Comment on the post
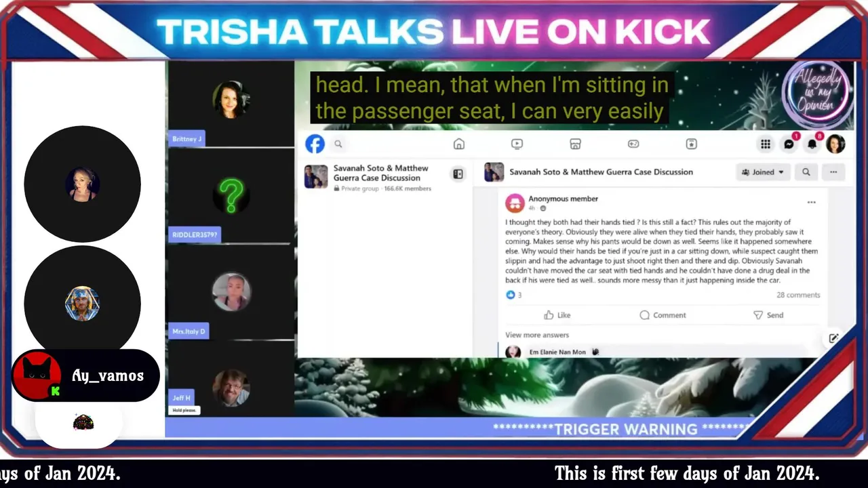 pyautogui.click(x=663, y=315)
